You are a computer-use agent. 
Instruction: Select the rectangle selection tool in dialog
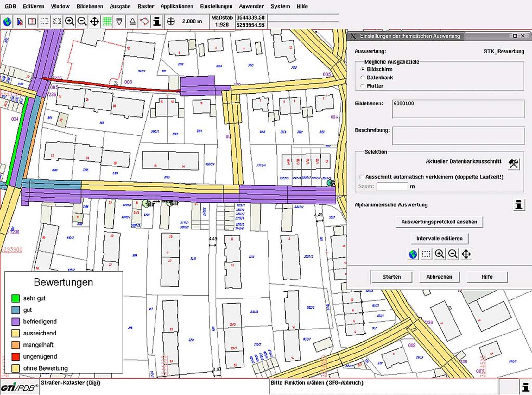coord(426,254)
